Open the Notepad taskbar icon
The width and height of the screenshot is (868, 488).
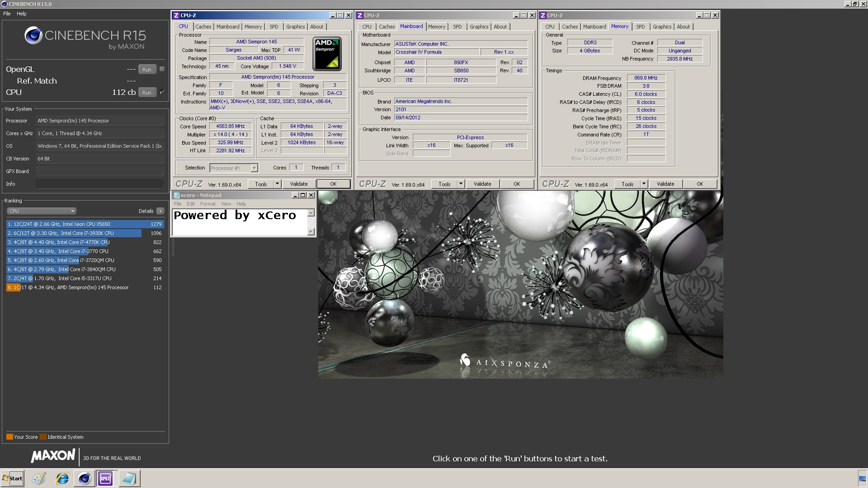[129, 479]
